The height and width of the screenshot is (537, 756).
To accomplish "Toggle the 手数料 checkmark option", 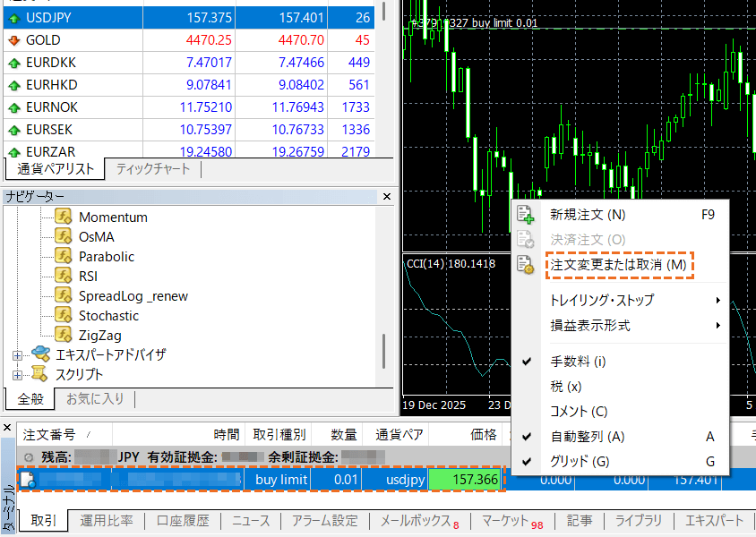I will click(x=529, y=362).
